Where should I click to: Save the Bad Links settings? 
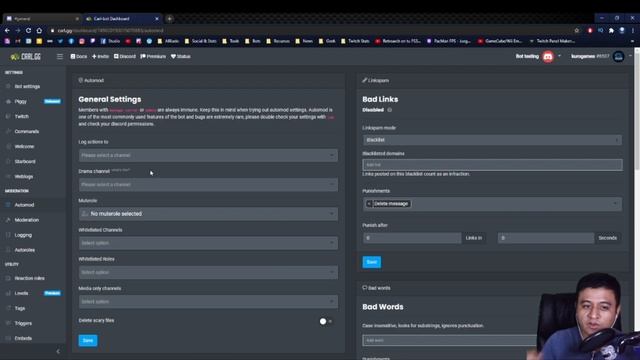(x=371, y=262)
